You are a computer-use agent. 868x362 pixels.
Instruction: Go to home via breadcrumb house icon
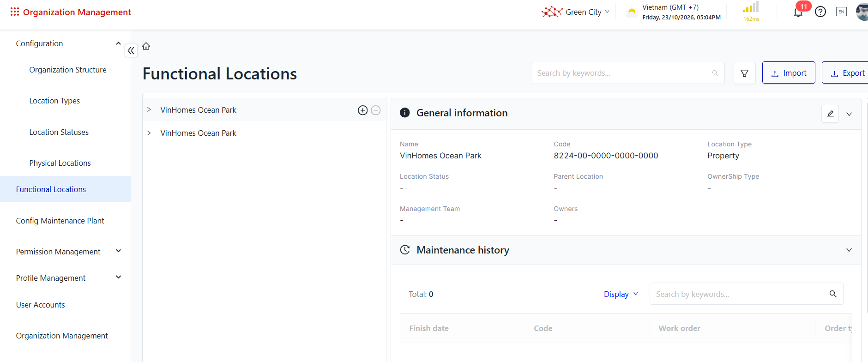click(x=146, y=46)
